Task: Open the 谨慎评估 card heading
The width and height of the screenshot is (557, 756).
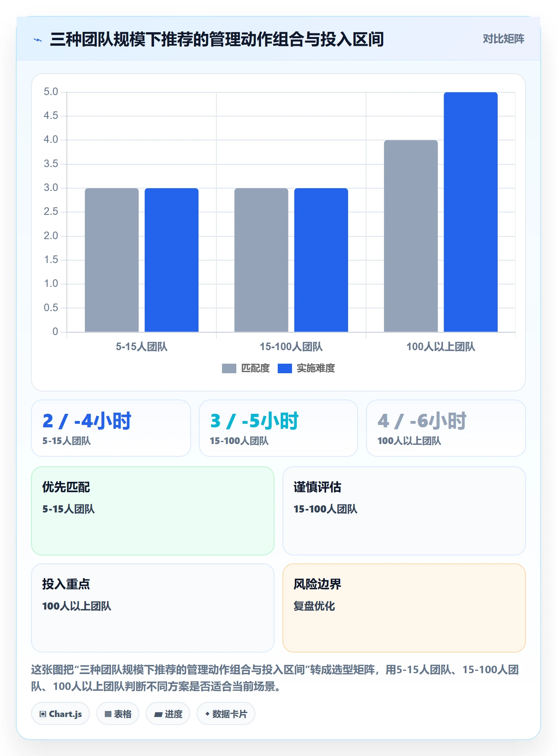Action: click(317, 487)
